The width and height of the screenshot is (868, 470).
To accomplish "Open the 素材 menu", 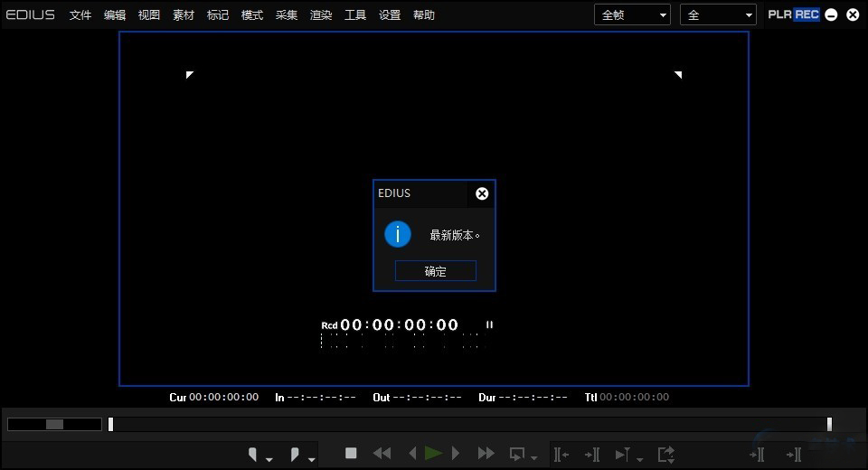I will 184,15.
